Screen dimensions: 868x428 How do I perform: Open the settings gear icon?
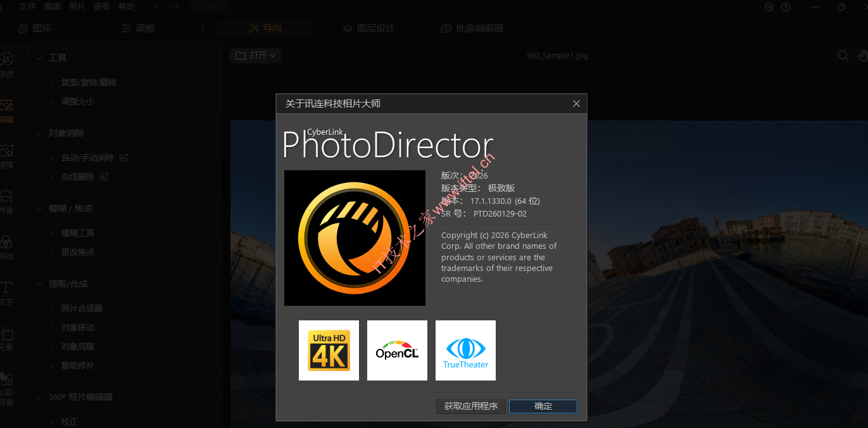pos(769,7)
